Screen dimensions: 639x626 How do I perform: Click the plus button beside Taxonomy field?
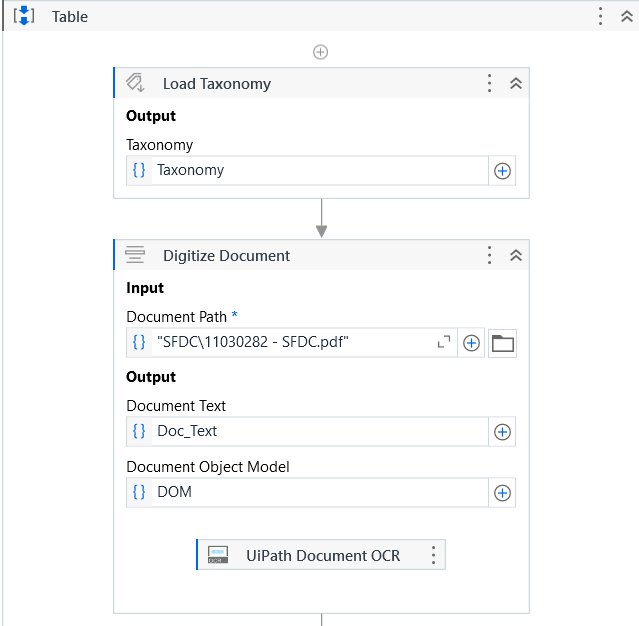tap(503, 171)
